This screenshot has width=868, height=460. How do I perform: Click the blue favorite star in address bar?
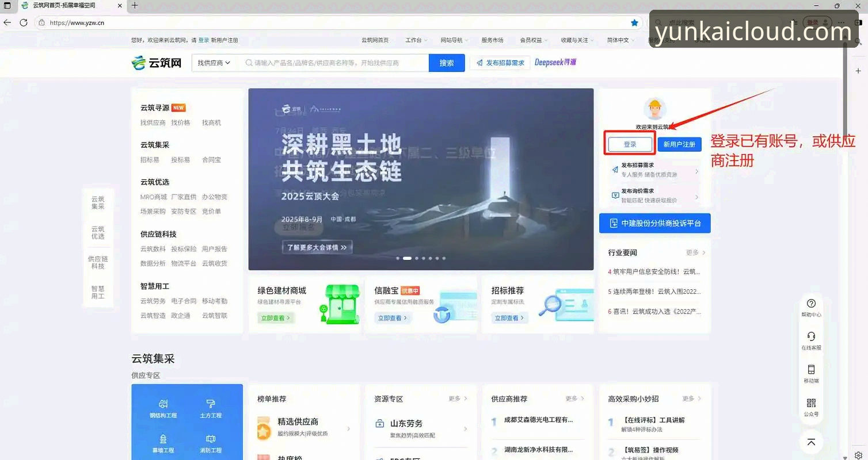634,23
